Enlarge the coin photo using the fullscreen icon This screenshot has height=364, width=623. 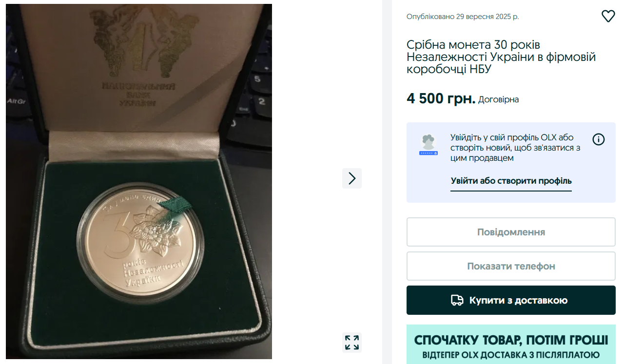352,344
